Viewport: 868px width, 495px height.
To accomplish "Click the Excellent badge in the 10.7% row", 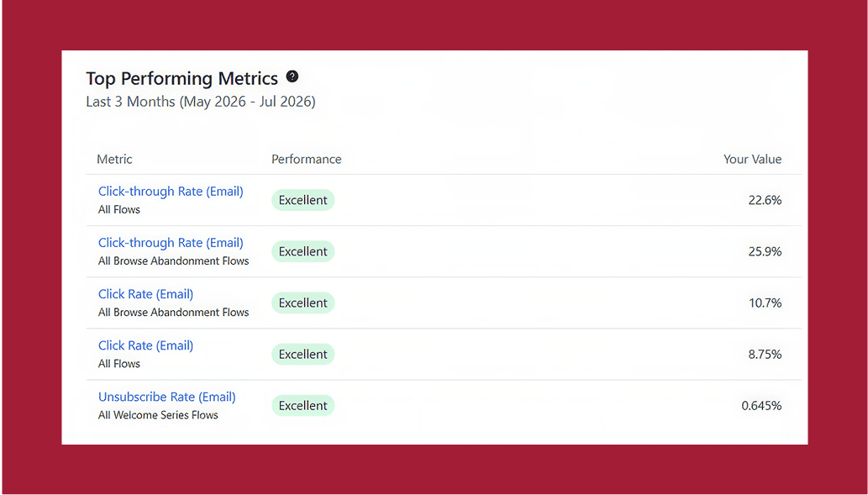I will tap(302, 303).
